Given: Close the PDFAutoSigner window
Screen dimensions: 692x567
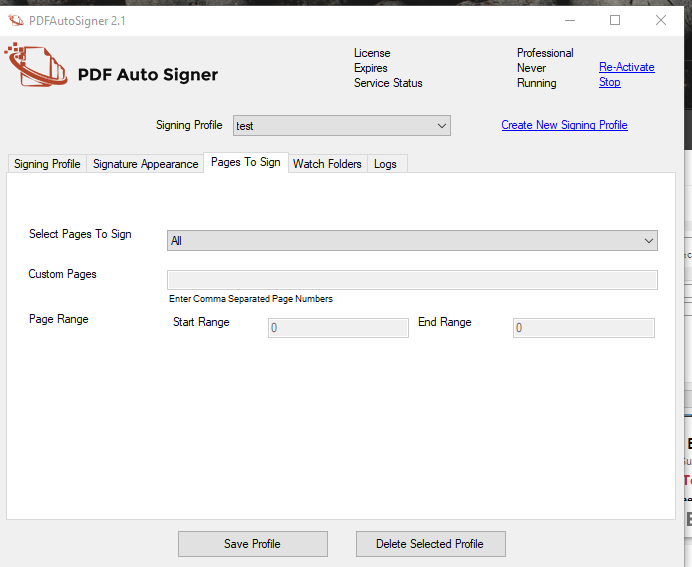Looking at the screenshot, I should pyautogui.click(x=661, y=20).
